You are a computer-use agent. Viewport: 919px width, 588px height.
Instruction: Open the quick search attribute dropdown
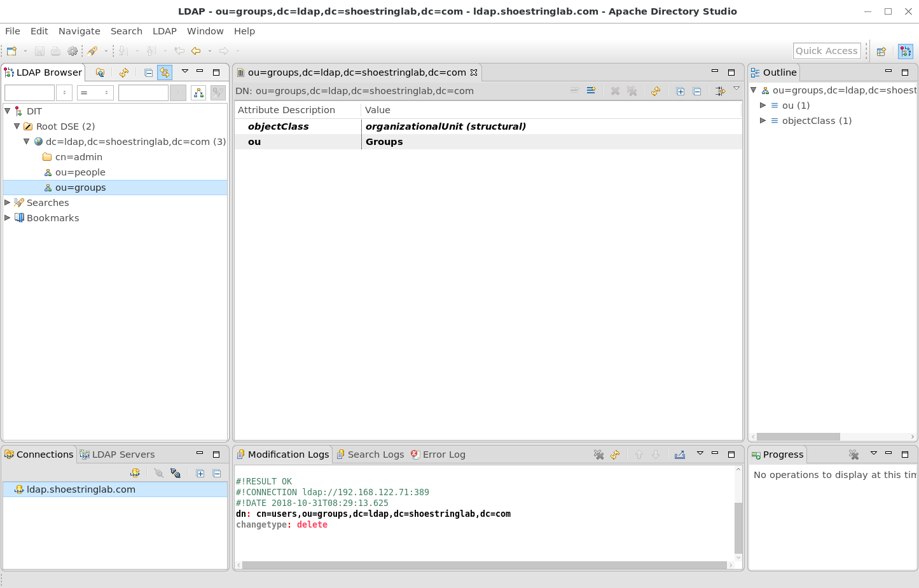pyautogui.click(x=64, y=93)
